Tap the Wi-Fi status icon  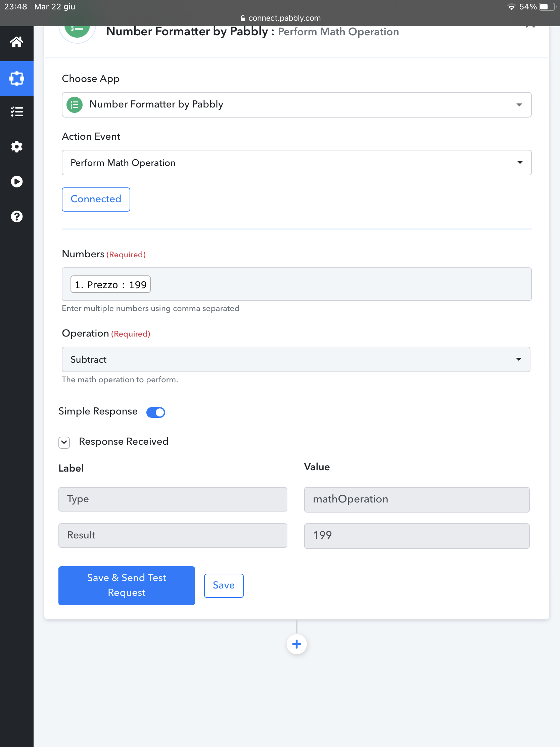click(x=512, y=7)
